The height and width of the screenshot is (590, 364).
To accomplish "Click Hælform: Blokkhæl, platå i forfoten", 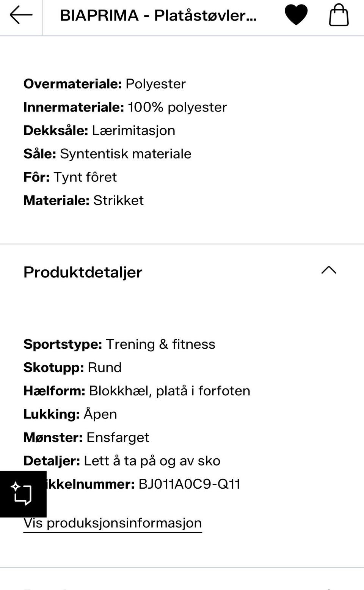I will tap(137, 391).
